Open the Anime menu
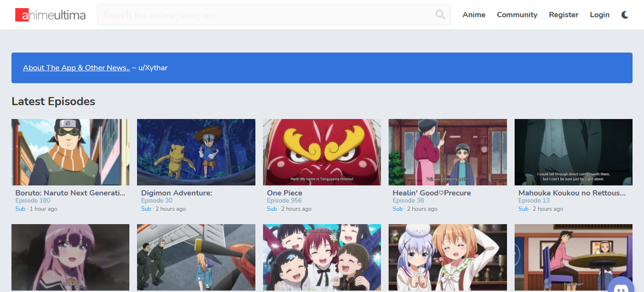 pyautogui.click(x=474, y=15)
